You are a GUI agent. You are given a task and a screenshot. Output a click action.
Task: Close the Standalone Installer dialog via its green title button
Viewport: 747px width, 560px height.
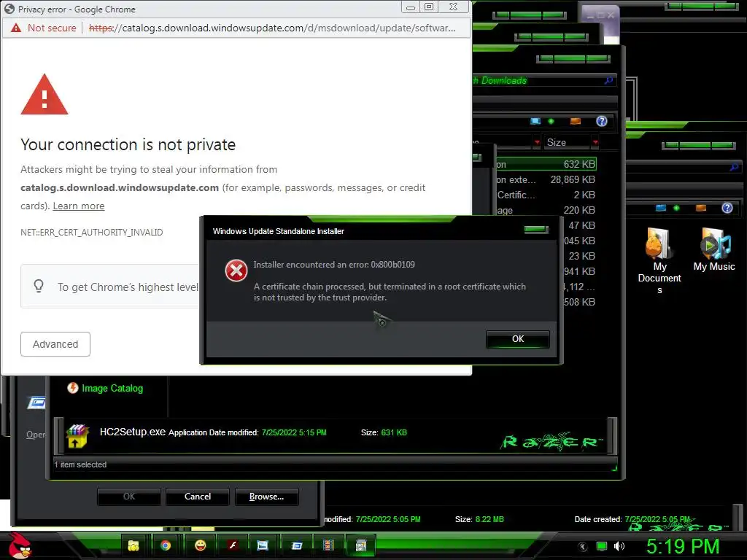[536, 230]
